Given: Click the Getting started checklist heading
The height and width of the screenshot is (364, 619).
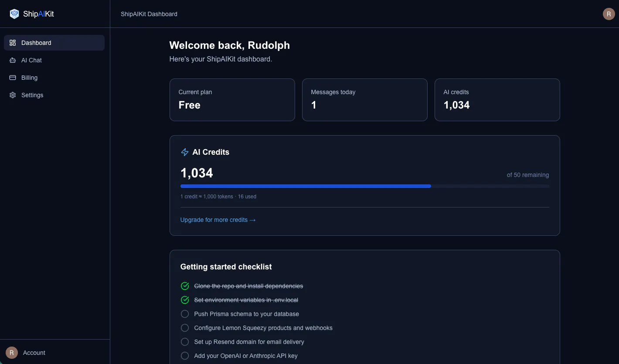Looking at the screenshot, I should 226,267.
